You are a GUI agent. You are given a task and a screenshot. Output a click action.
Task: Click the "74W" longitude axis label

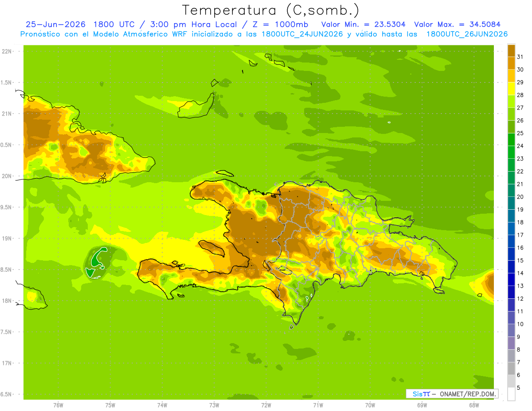click(x=162, y=405)
